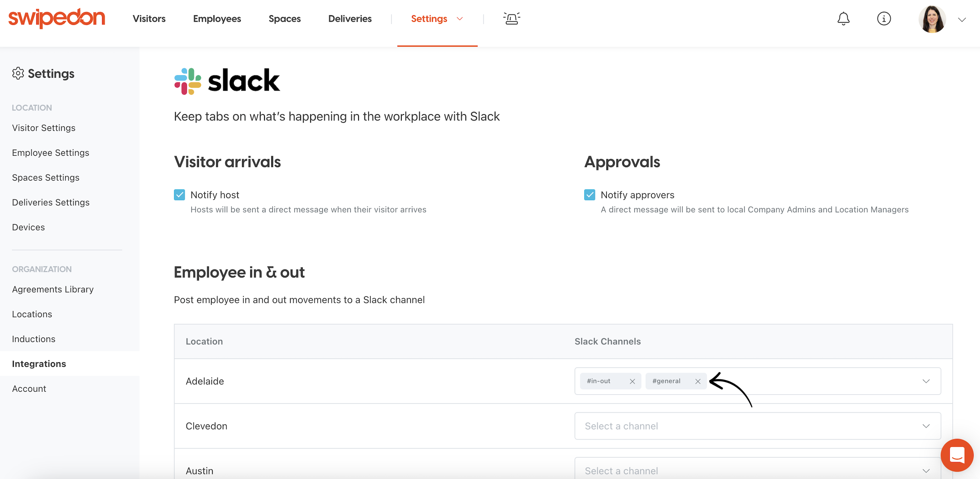Open the notifications bell
Screen dimensions: 980x479
(843, 19)
